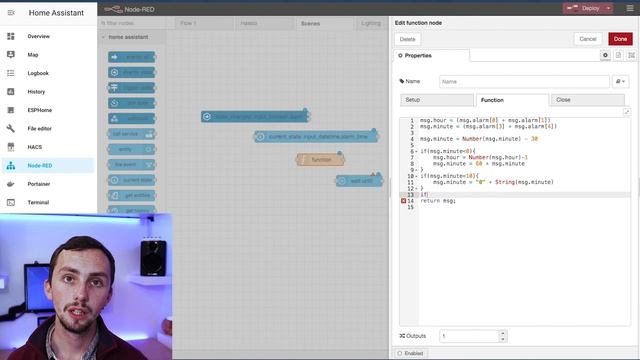
Task: Open the Deploy options dropdown arrow
Action: [608, 8]
